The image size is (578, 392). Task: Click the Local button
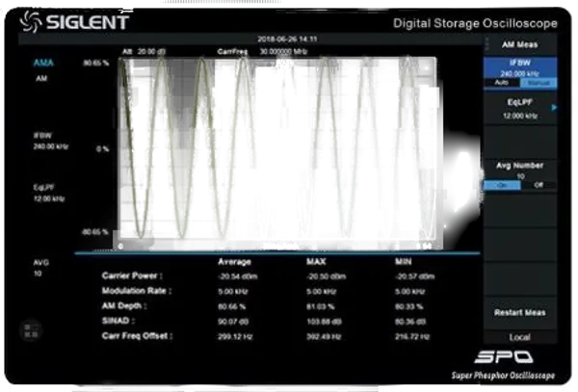(x=520, y=337)
